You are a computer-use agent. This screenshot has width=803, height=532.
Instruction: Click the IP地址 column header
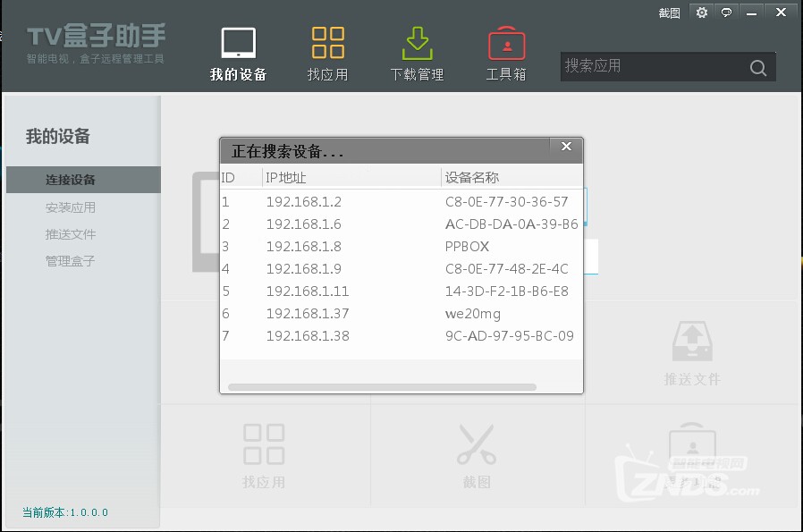click(351, 178)
